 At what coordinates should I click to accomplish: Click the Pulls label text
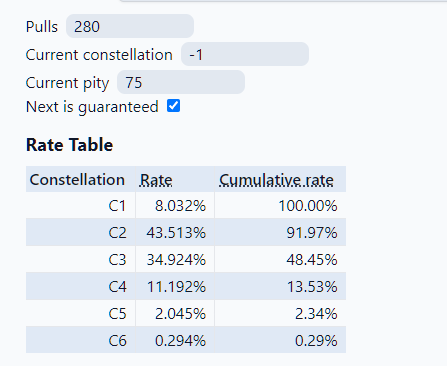42,27
